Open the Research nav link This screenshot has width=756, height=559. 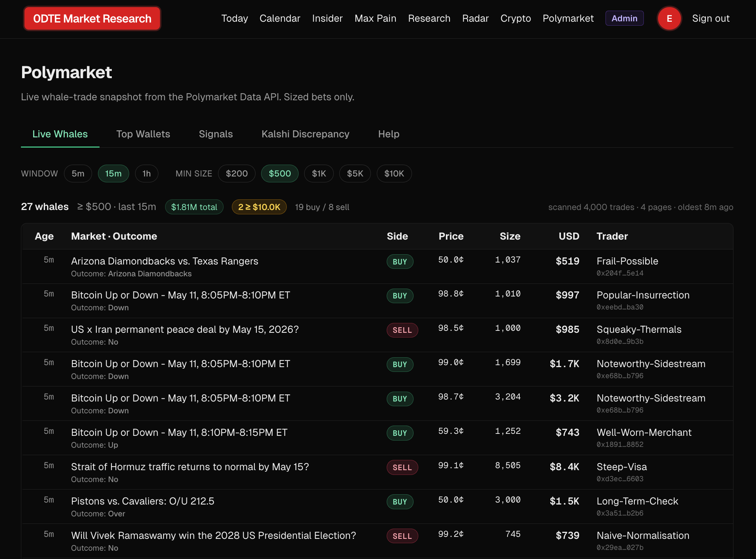tap(429, 19)
